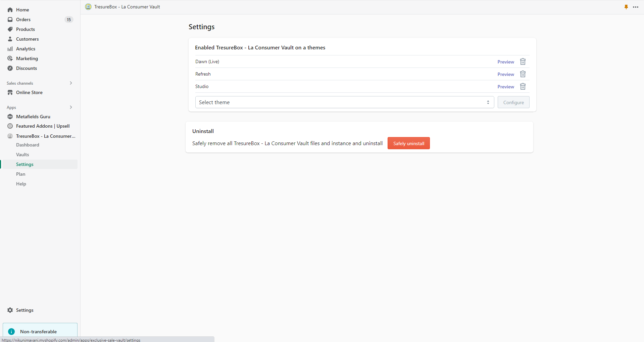Click the Products tag icon
Image resolution: width=644 pixels, height=342 pixels.
pyautogui.click(x=10, y=29)
